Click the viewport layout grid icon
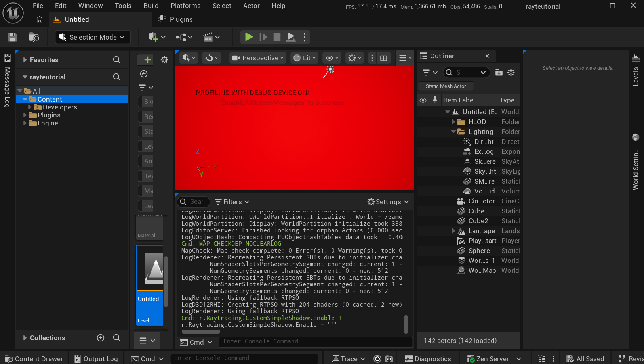 coord(383,58)
